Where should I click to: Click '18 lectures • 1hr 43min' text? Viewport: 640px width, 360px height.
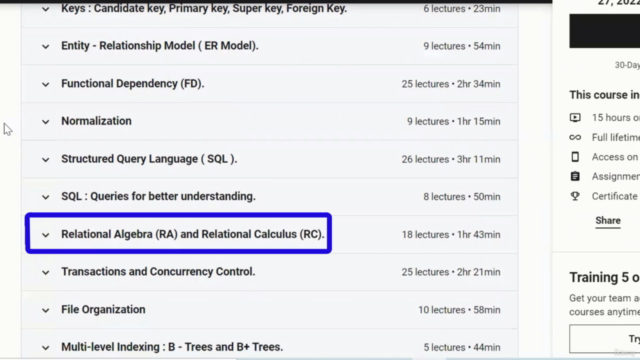[451, 235]
